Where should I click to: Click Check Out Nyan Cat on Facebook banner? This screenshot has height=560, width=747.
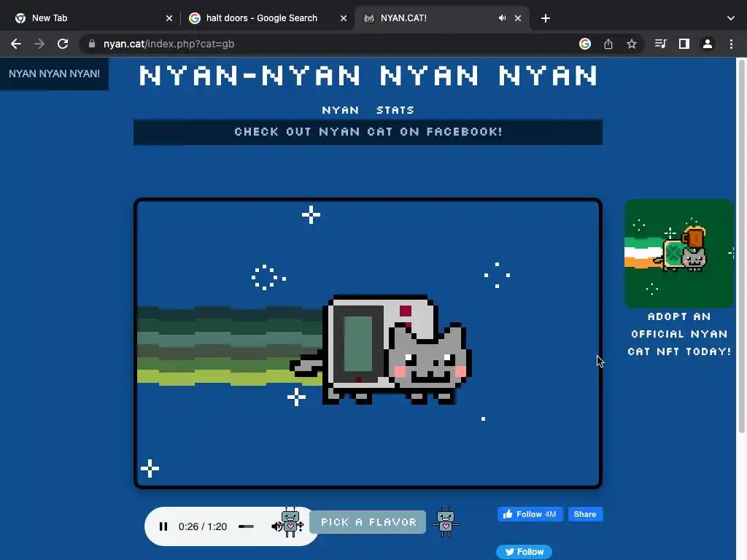[368, 132]
